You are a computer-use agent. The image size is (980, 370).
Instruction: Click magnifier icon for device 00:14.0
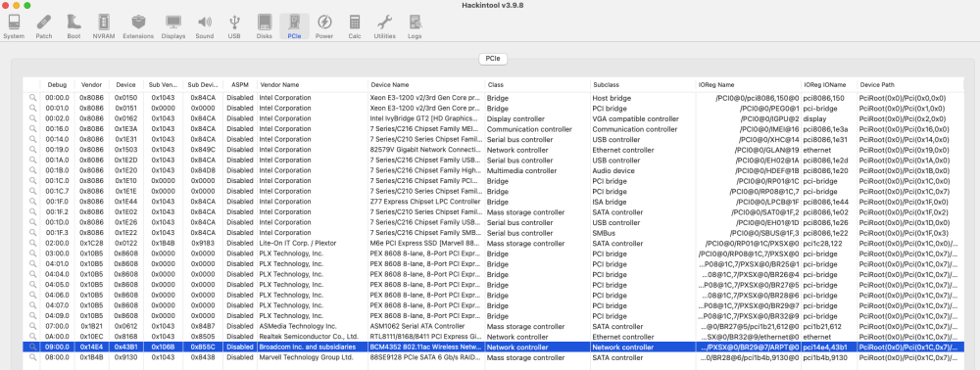coord(32,140)
